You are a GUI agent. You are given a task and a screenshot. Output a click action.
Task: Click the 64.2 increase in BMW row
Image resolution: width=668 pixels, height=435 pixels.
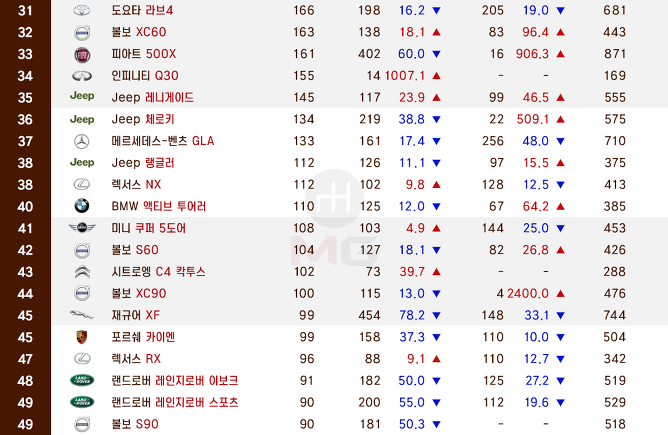click(x=536, y=206)
